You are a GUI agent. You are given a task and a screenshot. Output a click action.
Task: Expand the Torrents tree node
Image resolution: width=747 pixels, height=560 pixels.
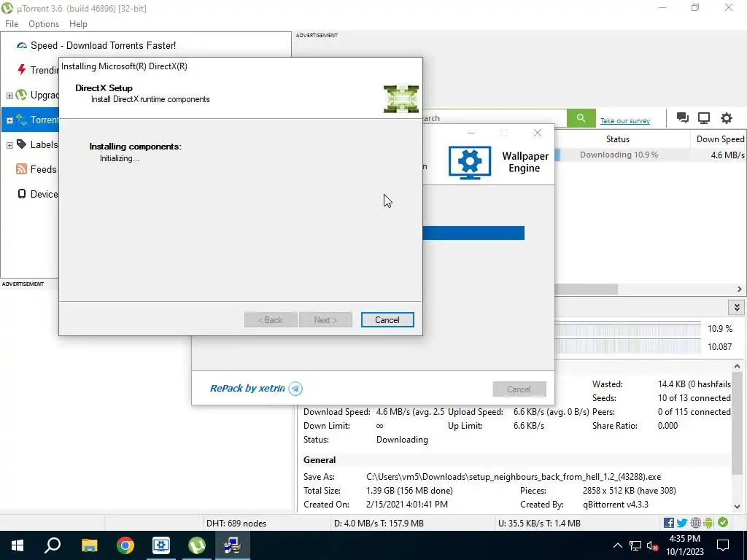[9, 120]
